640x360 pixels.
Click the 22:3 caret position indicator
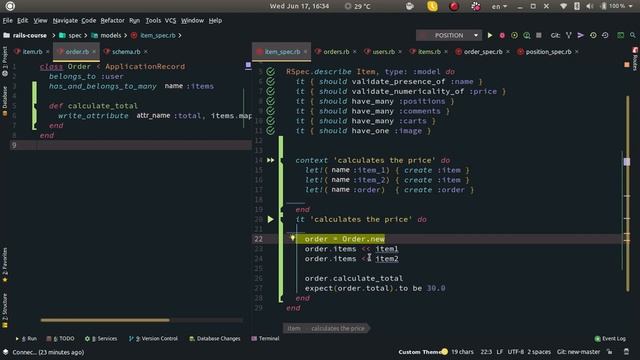click(x=486, y=352)
